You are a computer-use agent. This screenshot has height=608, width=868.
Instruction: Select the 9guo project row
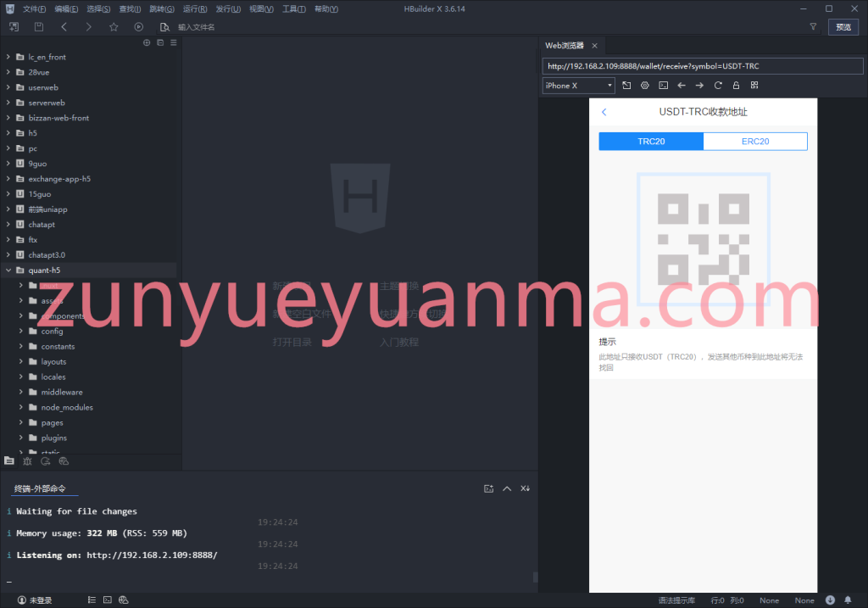point(88,164)
